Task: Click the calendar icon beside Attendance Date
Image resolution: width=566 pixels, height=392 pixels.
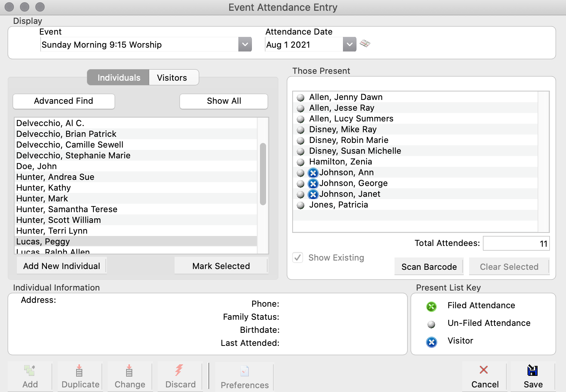Action: click(365, 43)
